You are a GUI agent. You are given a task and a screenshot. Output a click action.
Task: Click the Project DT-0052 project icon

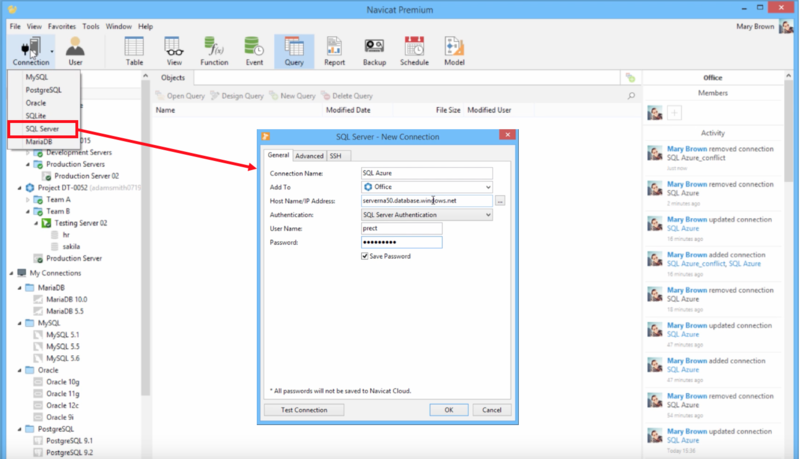coord(30,188)
